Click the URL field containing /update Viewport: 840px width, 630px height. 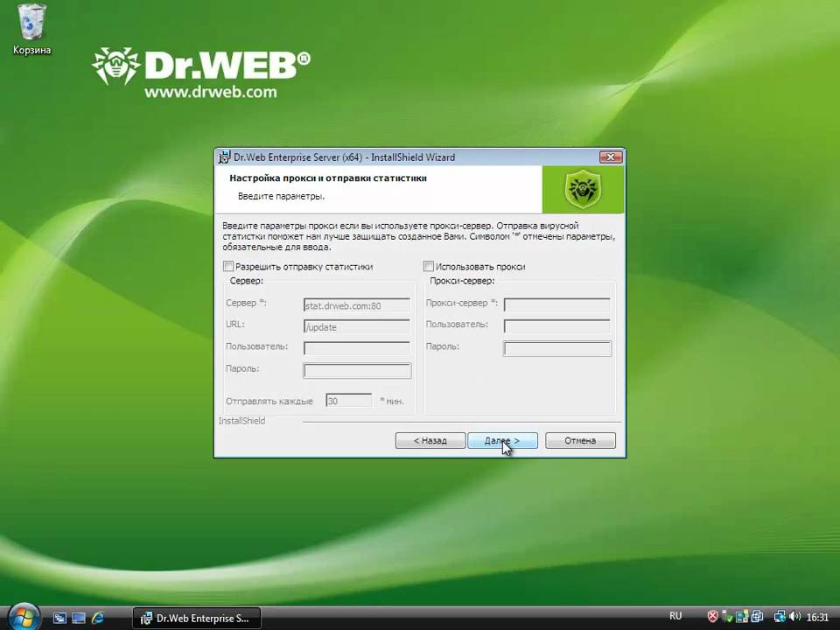(356, 326)
